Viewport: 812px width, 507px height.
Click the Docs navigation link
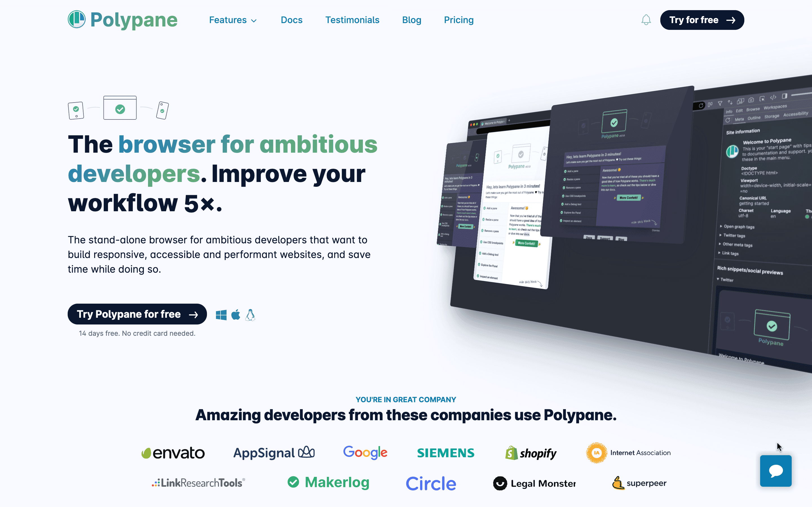[x=292, y=20]
